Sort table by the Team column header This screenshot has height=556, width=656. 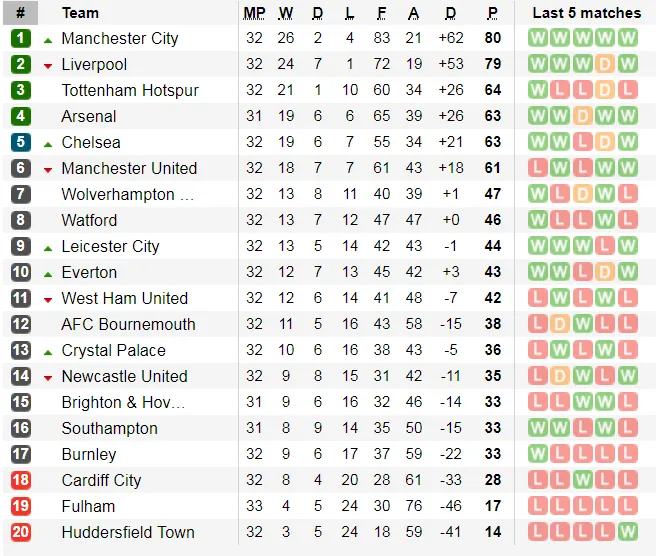(x=80, y=13)
